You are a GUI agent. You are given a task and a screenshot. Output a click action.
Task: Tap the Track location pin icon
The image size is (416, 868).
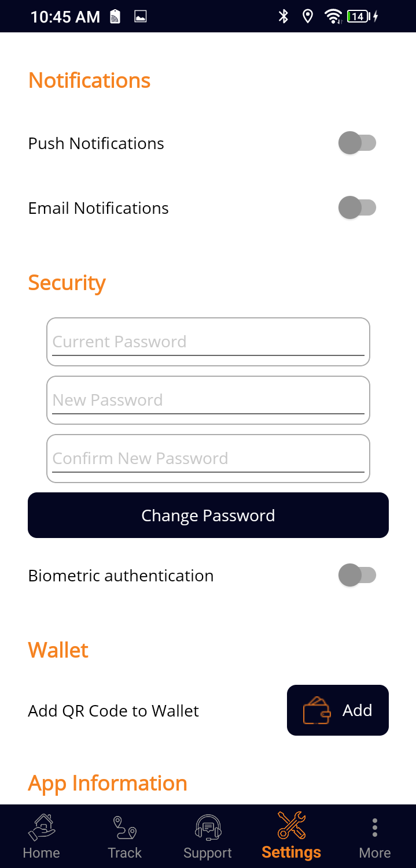[124, 826]
